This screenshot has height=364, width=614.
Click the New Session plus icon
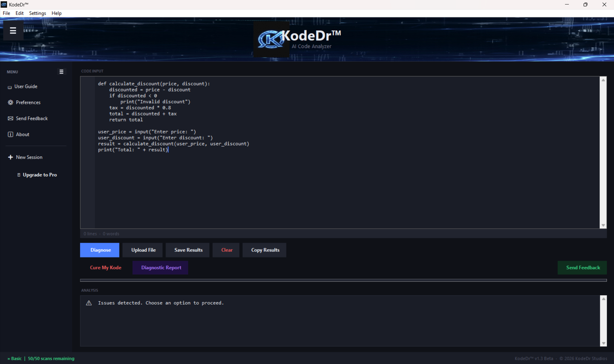pos(11,157)
